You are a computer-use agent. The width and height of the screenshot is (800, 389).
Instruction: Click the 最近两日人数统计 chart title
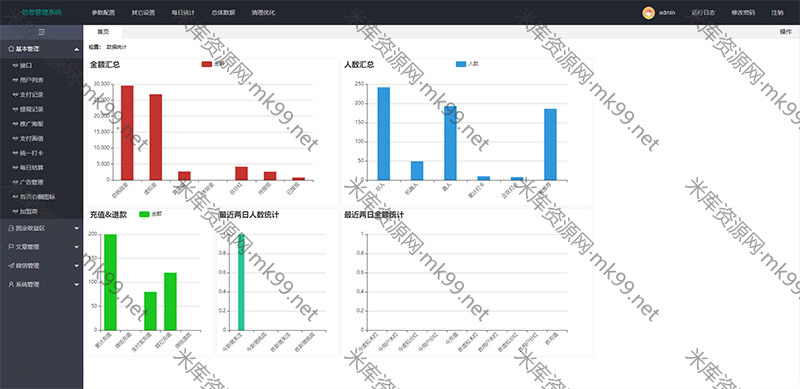tap(249, 215)
